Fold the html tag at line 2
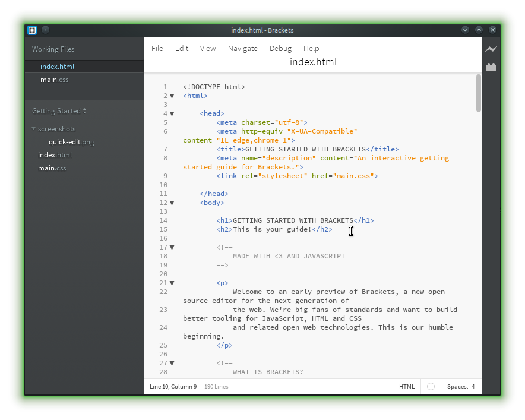525x420 pixels. coord(172,96)
